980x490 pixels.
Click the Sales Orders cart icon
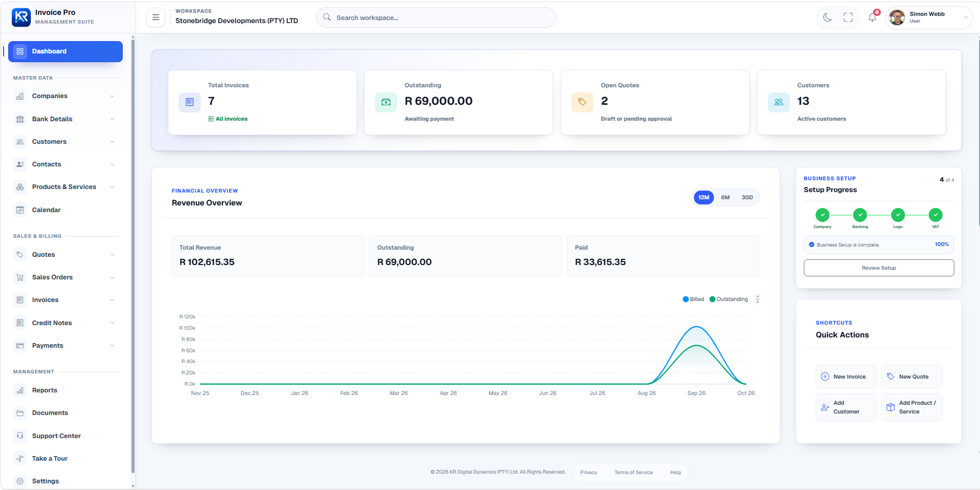[20, 277]
